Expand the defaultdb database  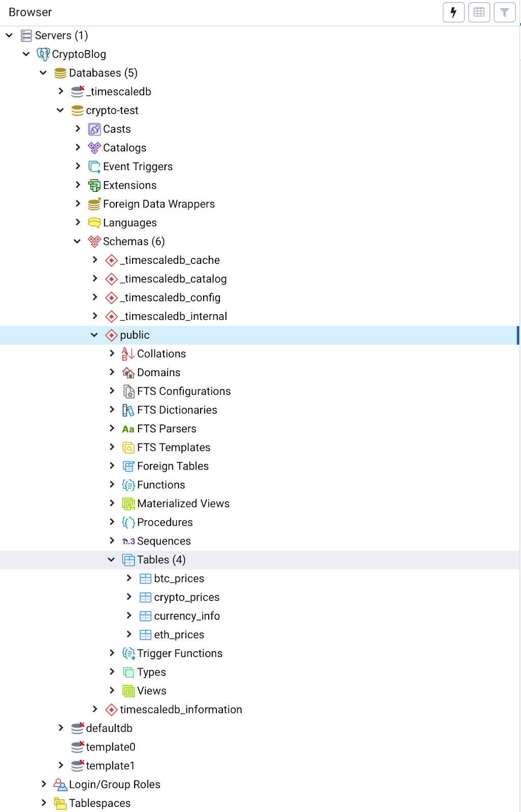pyautogui.click(x=61, y=728)
